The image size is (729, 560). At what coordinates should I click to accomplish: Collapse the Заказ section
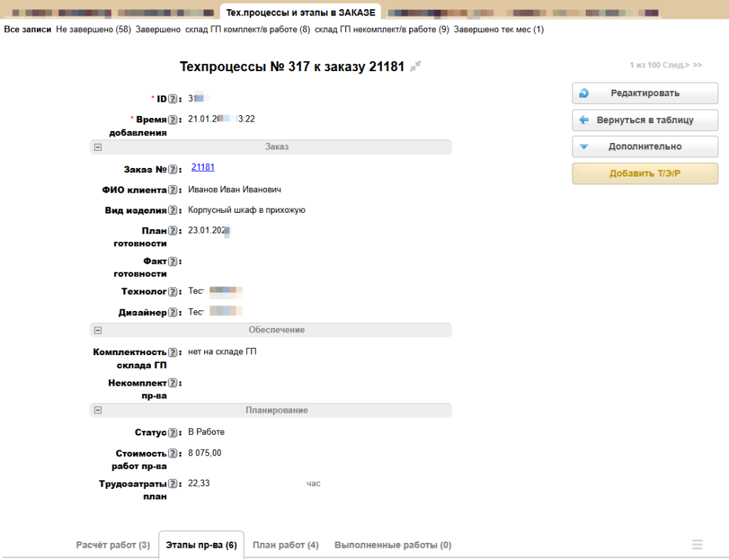pos(98,147)
